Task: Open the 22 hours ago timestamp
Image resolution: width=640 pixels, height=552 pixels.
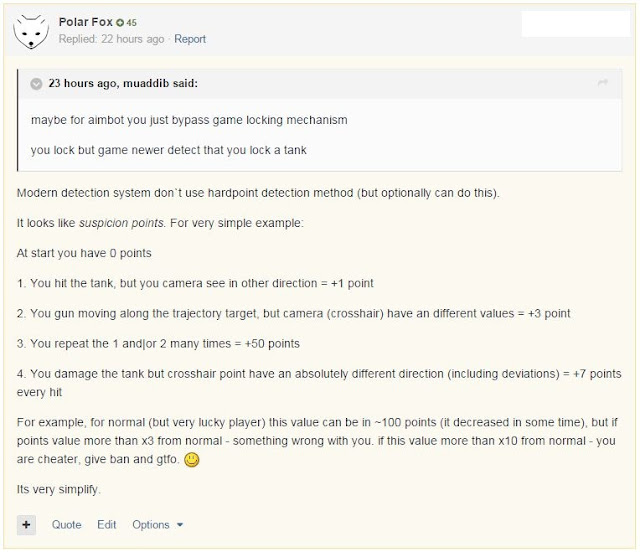Action: pyautogui.click(x=133, y=39)
